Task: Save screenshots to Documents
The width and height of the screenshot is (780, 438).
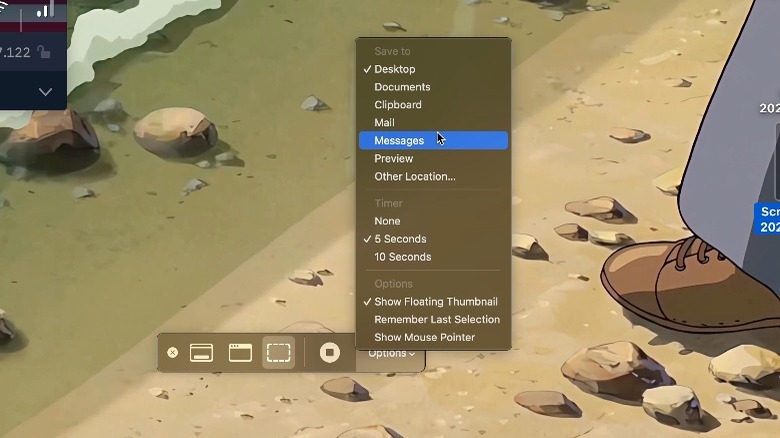Action: (402, 87)
